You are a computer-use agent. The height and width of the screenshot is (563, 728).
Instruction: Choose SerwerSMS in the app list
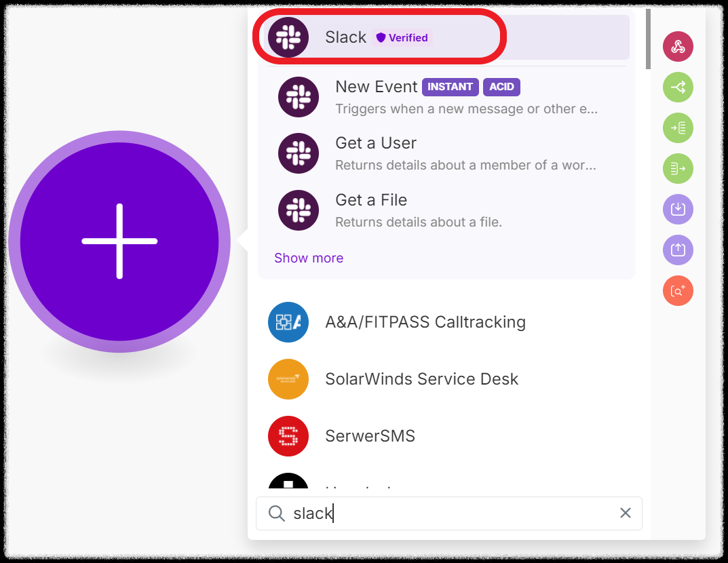(370, 436)
